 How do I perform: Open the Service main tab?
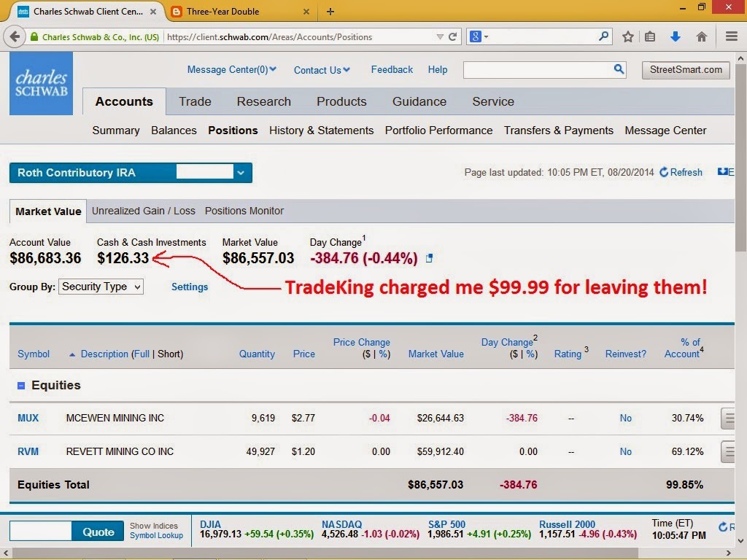tap(493, 101)
